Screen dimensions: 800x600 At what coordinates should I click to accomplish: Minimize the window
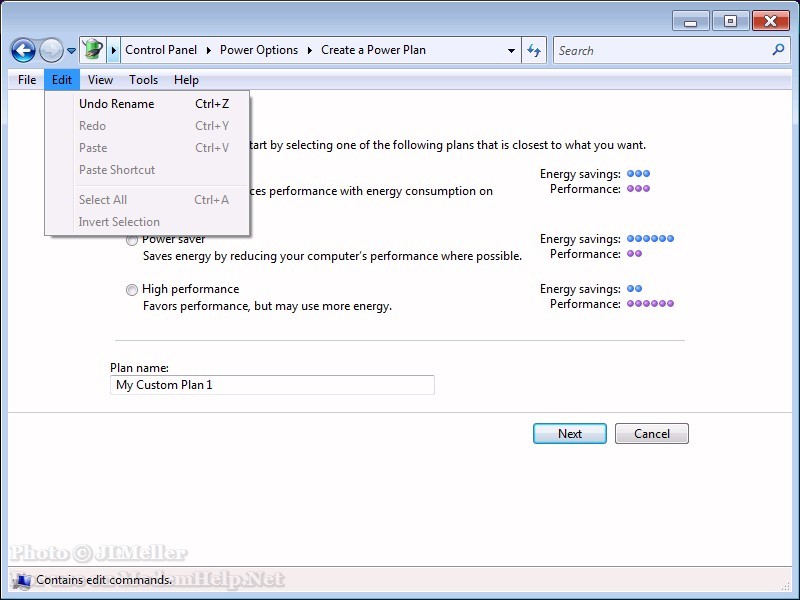click(x=690, y=21)
